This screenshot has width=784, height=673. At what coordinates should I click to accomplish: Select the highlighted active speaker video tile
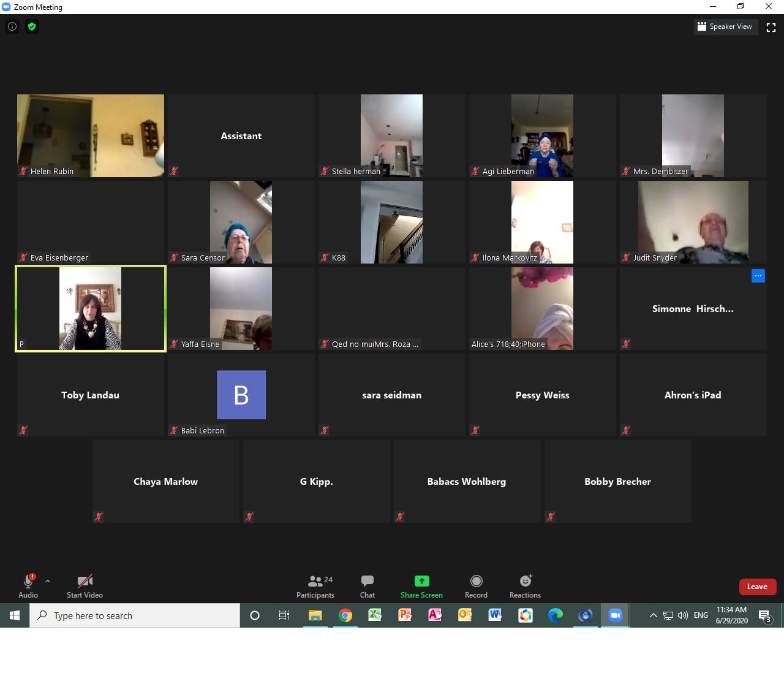click(x=91, y=308)
